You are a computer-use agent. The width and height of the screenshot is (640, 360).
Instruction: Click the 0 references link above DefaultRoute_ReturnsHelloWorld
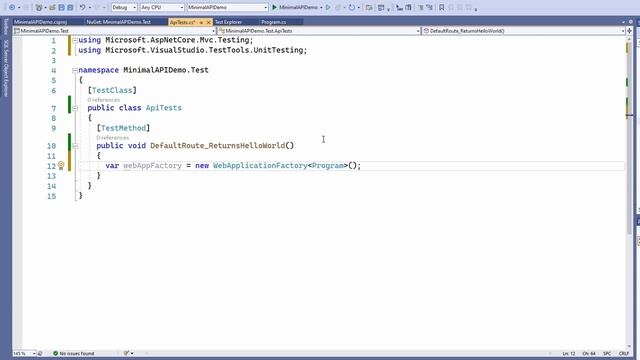[113, 138]
